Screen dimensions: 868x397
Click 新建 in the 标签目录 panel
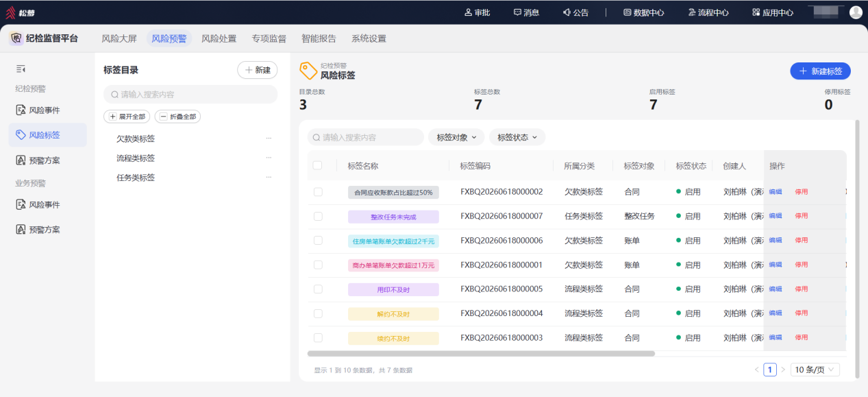pyautogui.click(x=258, y=69)
